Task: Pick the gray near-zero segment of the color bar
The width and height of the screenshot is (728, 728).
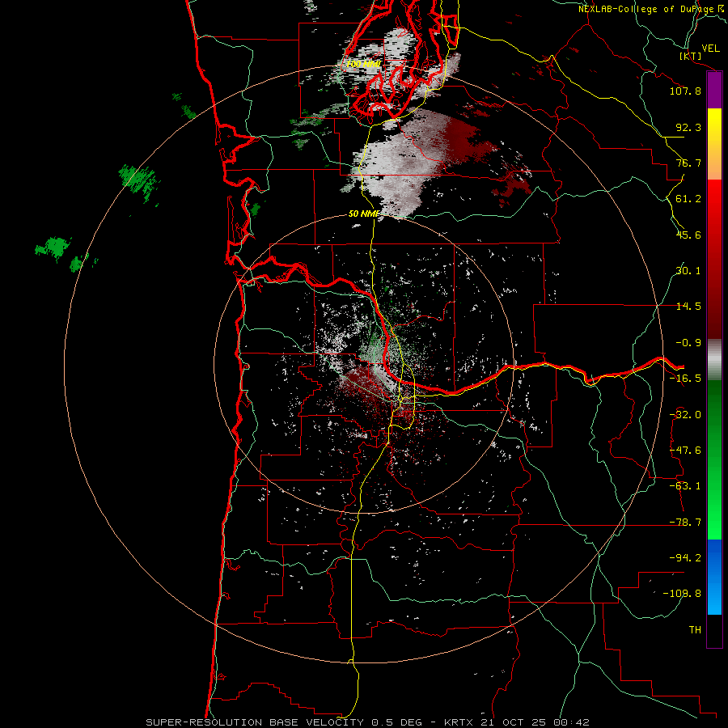Action: 714,360
